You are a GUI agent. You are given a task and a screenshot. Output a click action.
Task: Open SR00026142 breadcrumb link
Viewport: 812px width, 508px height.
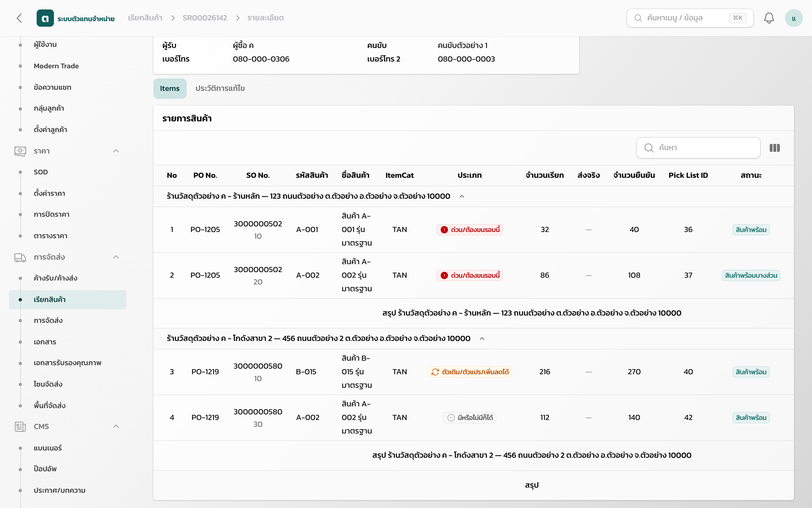205,18
